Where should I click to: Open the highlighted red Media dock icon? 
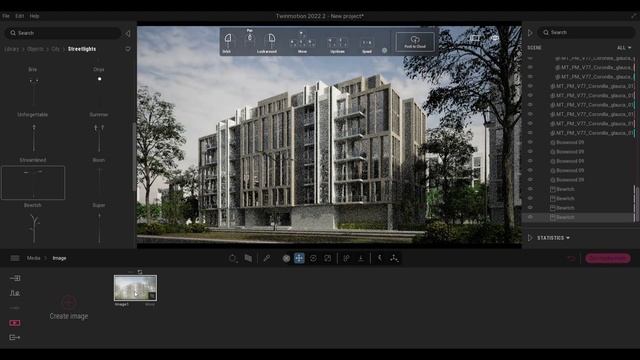[x=15, y=323]
